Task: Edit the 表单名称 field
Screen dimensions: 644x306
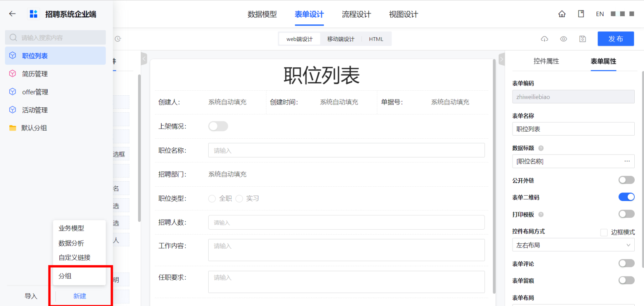Action: [573, 129]
